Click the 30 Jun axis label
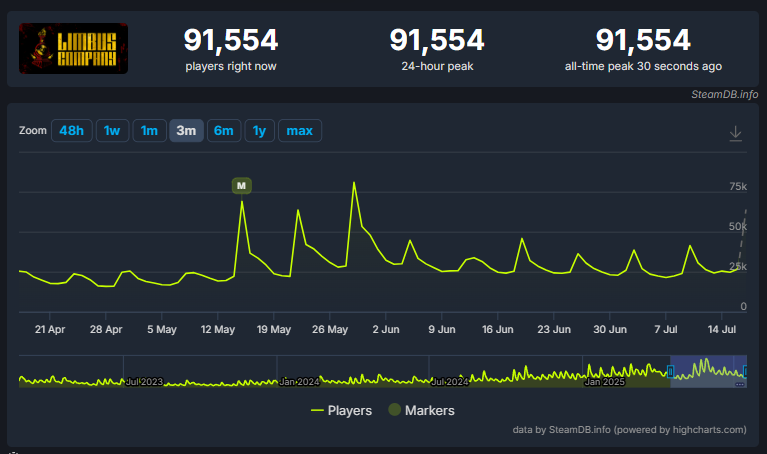The height and width of the screenshot is (454, 767). pyautogui.click(x=609, y=329)
